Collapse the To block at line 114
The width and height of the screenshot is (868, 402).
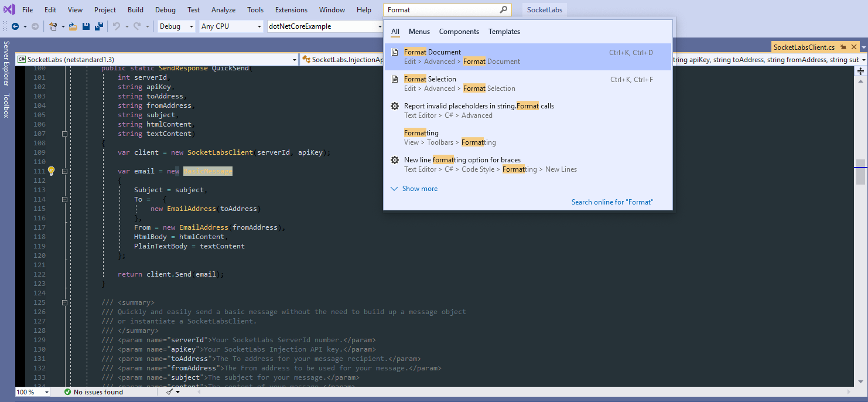click(65, 199)
